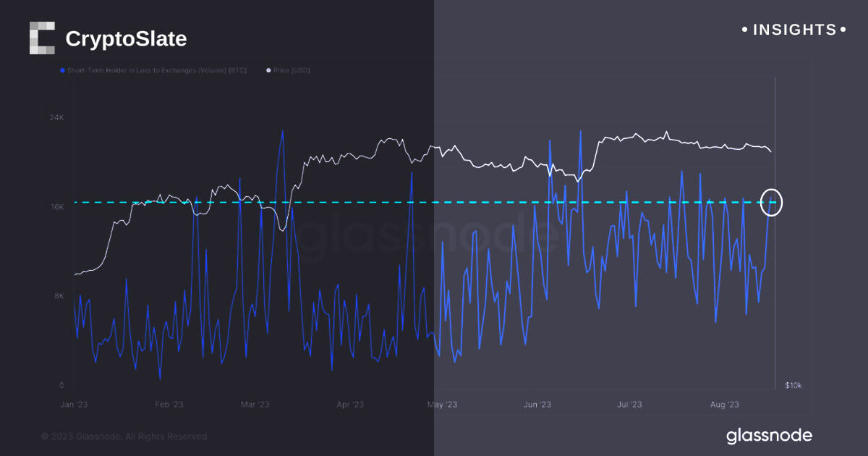Toggle the white Price [USD] legend dot
The image size is (868, 456).
click(269, 70)
